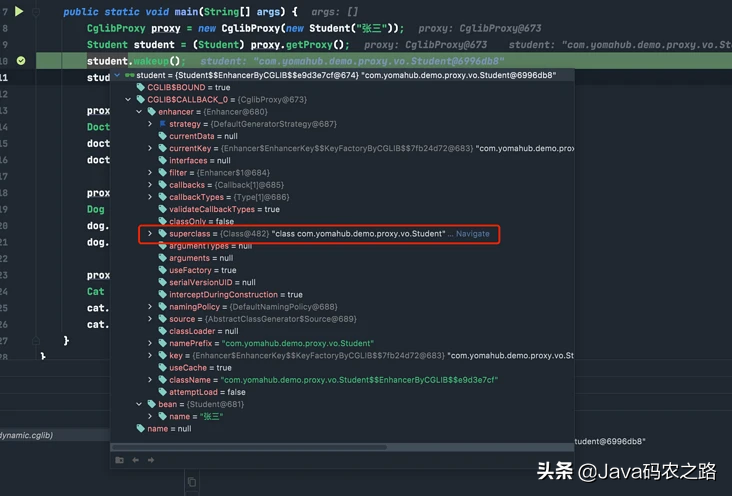732x496 pixels.
Task: Click the tag icon beside classLoader
Action: click(162, 331)
